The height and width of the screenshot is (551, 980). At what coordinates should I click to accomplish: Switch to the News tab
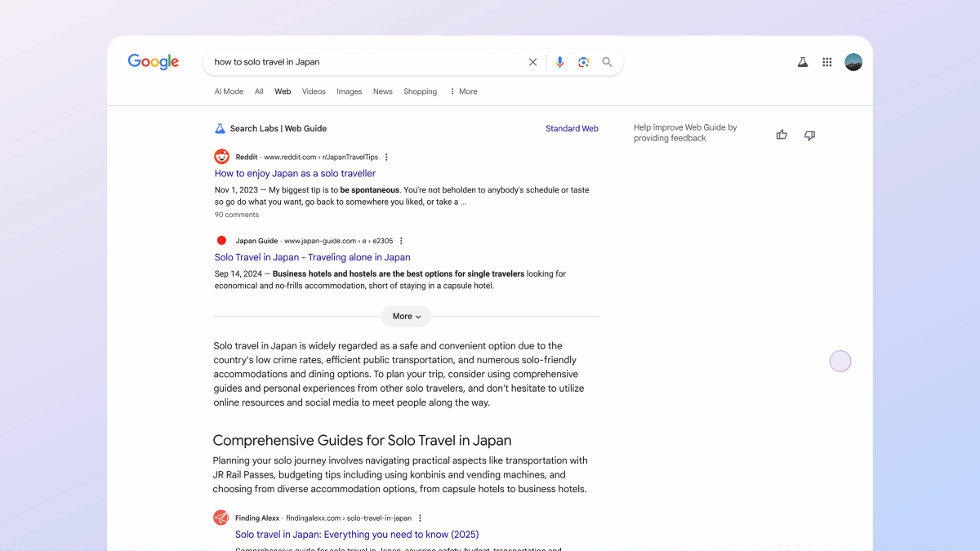383,91
